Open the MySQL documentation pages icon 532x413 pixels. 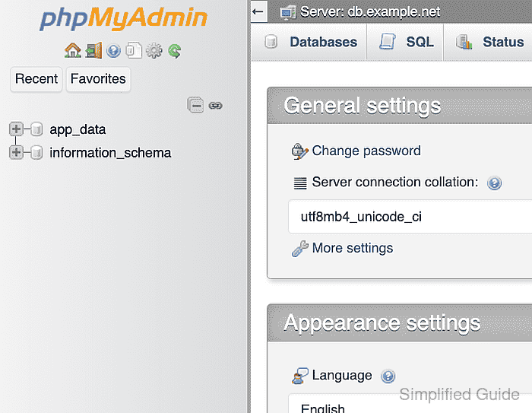pyautogui.click(x=134, y=51)
